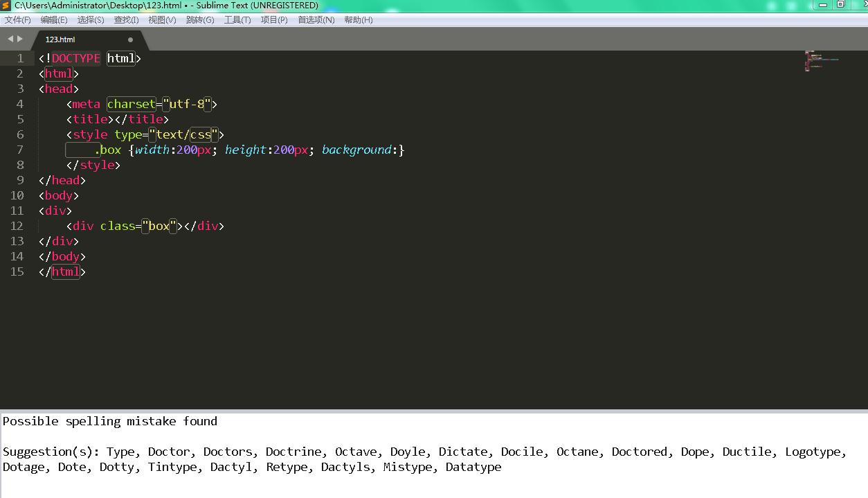The image size is (868, 498).
Task: Open the 查找(I) menu
Action: [126, 20]
